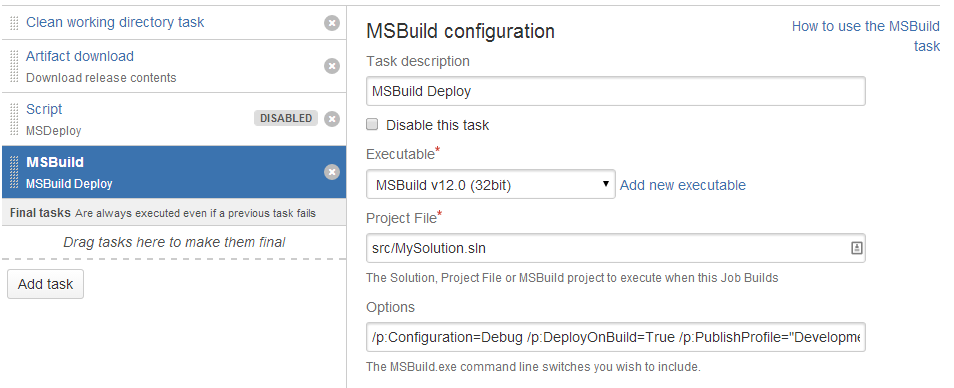Grab the drag handle of Artifact download task
954x388 pixels.
click(x=15, y=66)
